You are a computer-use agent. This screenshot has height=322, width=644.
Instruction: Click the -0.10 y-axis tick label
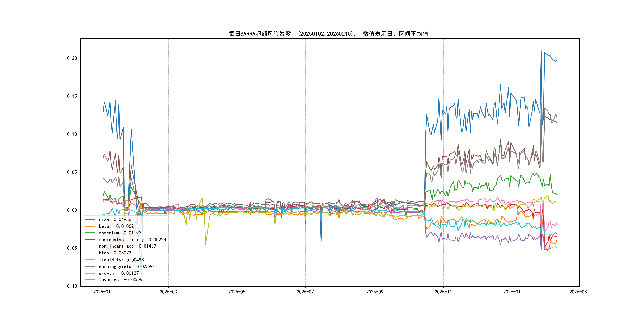71,286
